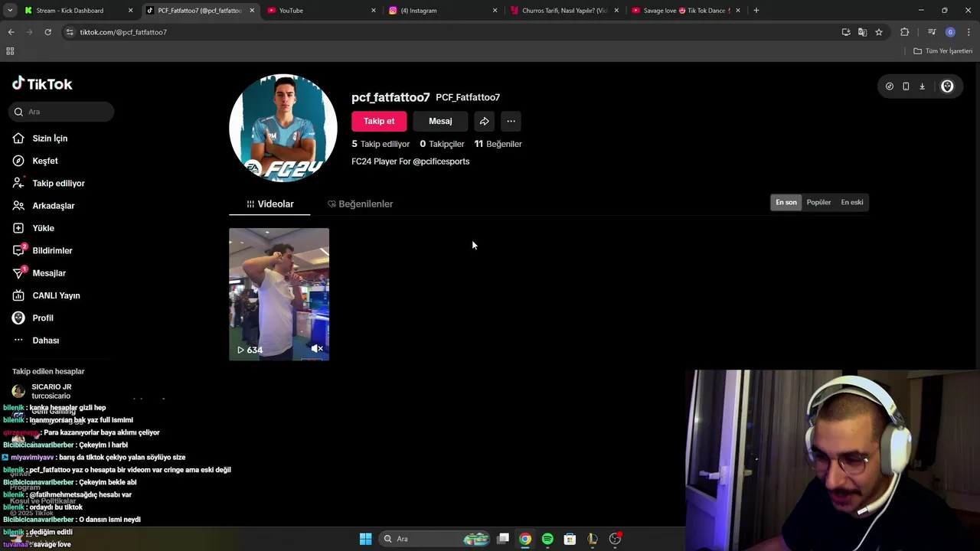The height and width of the screenshot is (551, 980).
Task: Open the apps grid shortcut
Action: 10,51
